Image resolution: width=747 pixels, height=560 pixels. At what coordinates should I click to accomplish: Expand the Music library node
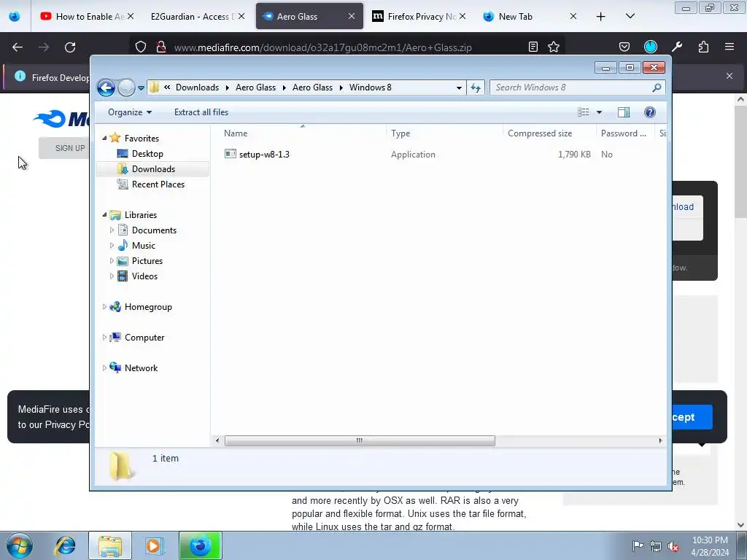tap(112, 245)
